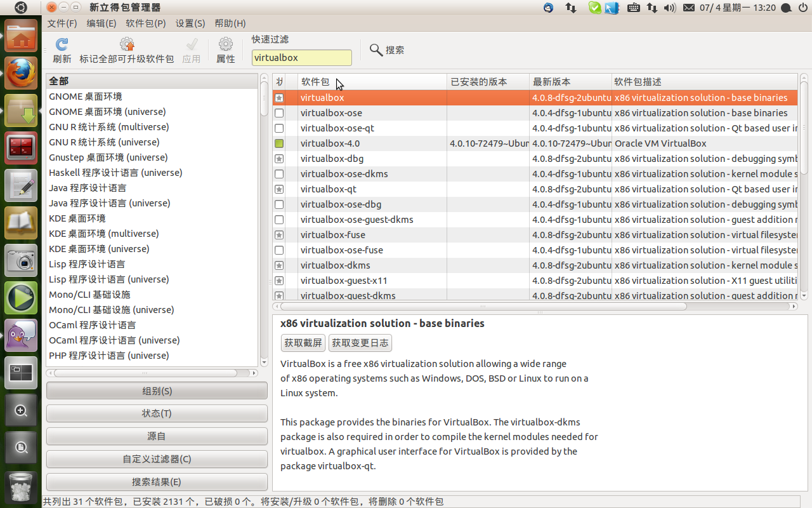This screenshot has height=508, width=812.
Task: Toggle status checkbox for virtualbox row
Action: [x=279, y=98]
